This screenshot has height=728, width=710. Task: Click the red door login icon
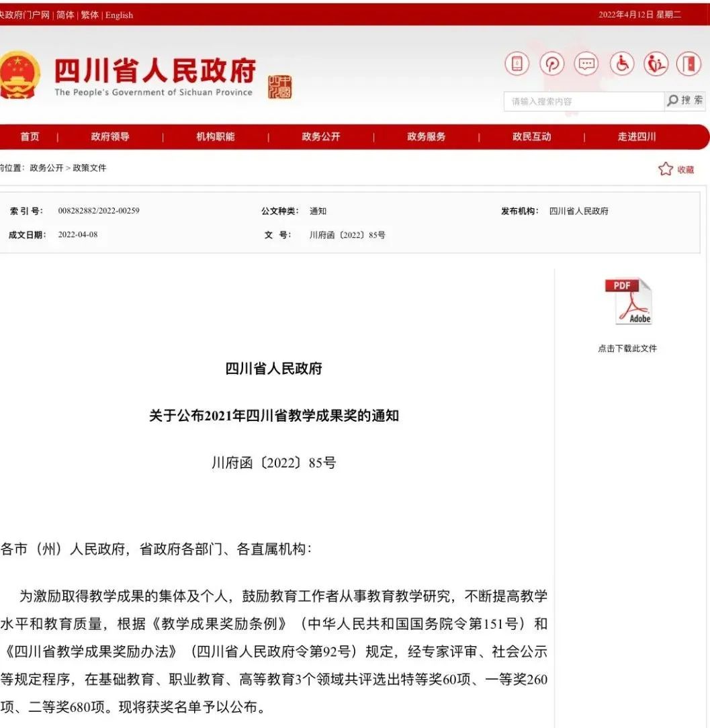[689, 64]
